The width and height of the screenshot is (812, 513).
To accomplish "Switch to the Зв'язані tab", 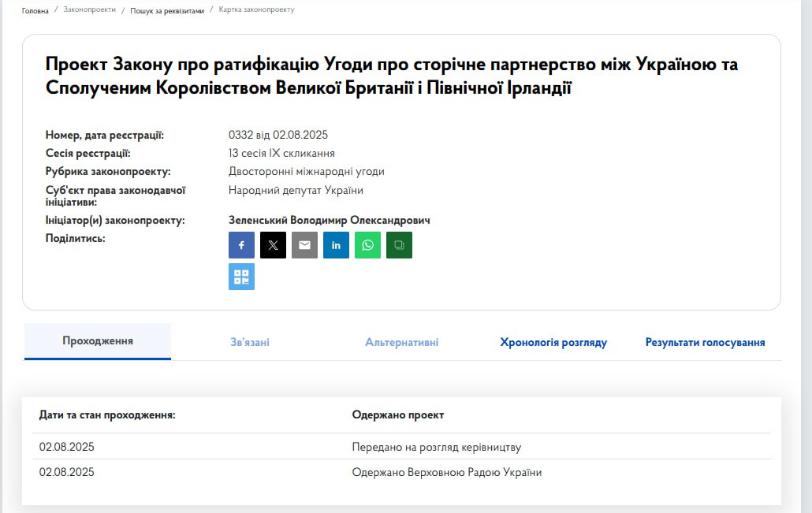I will pos(250,342).
